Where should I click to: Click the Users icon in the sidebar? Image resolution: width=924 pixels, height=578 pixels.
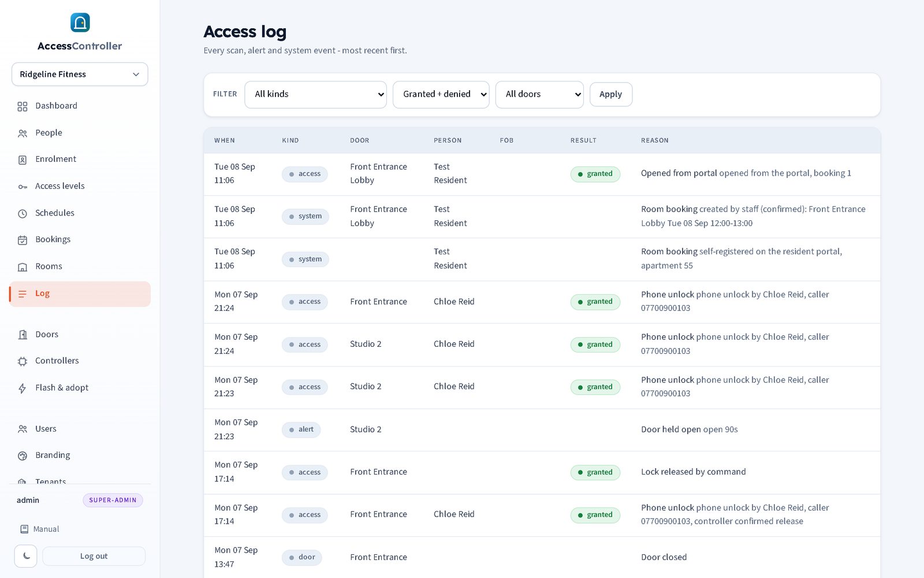tap(23, 429)
